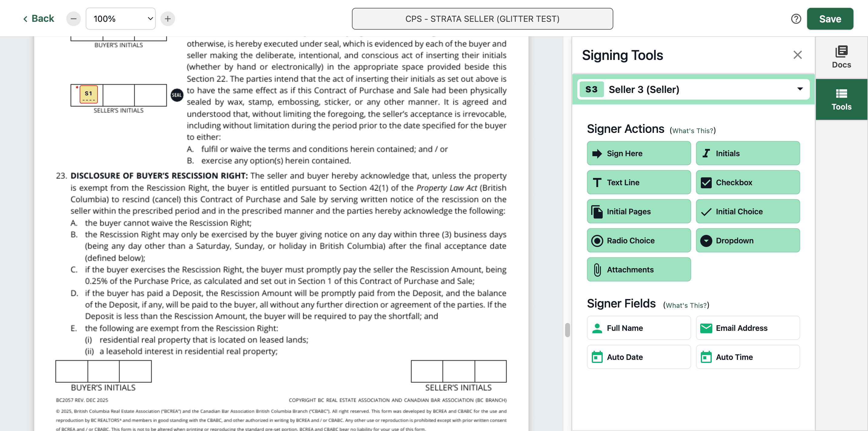
Task: Add an Email Address signer field
Action: click(748, 328)
